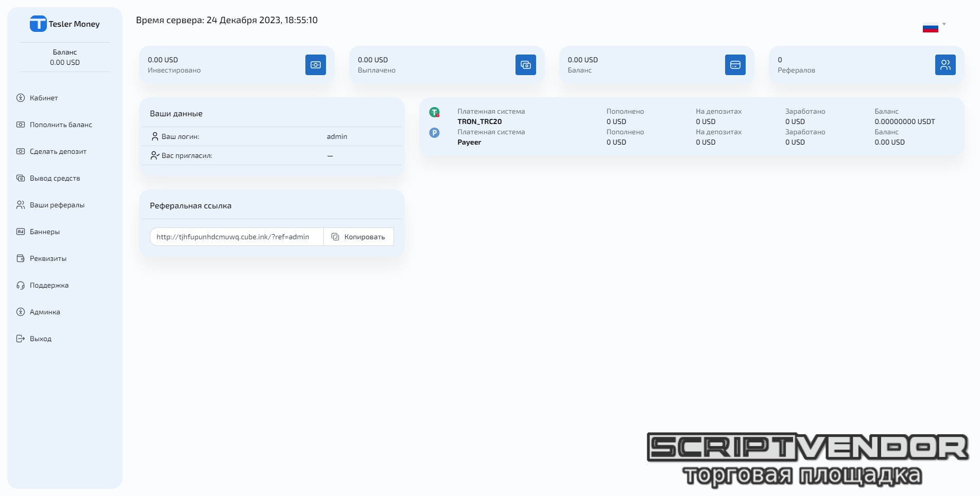The width and height of the screenshot is (980, 496).
Task: Click the Payeer system name
Action: [469, 142]
